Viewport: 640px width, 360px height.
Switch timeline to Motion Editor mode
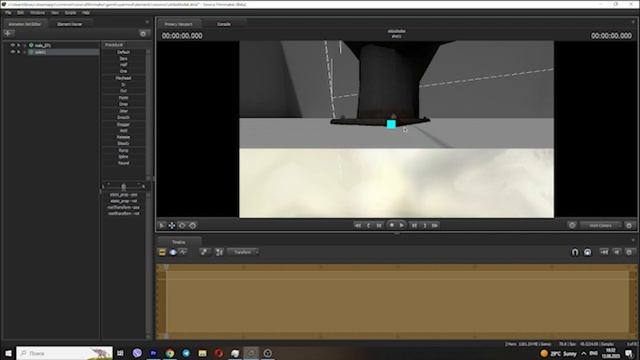point(173,252)
